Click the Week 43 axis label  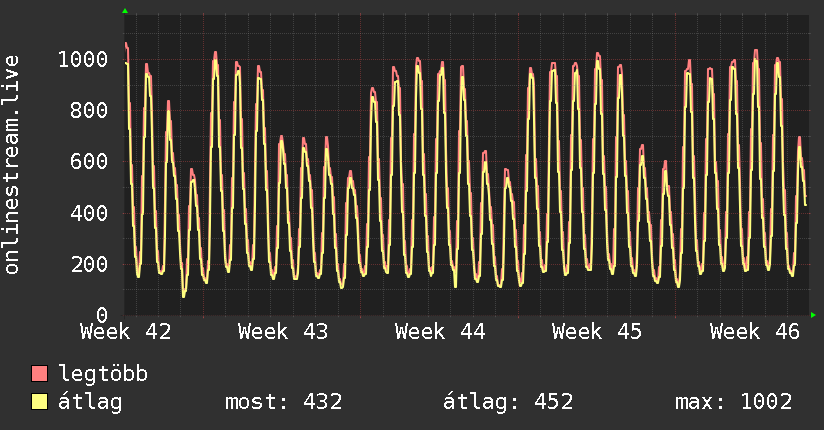[283, 332]
